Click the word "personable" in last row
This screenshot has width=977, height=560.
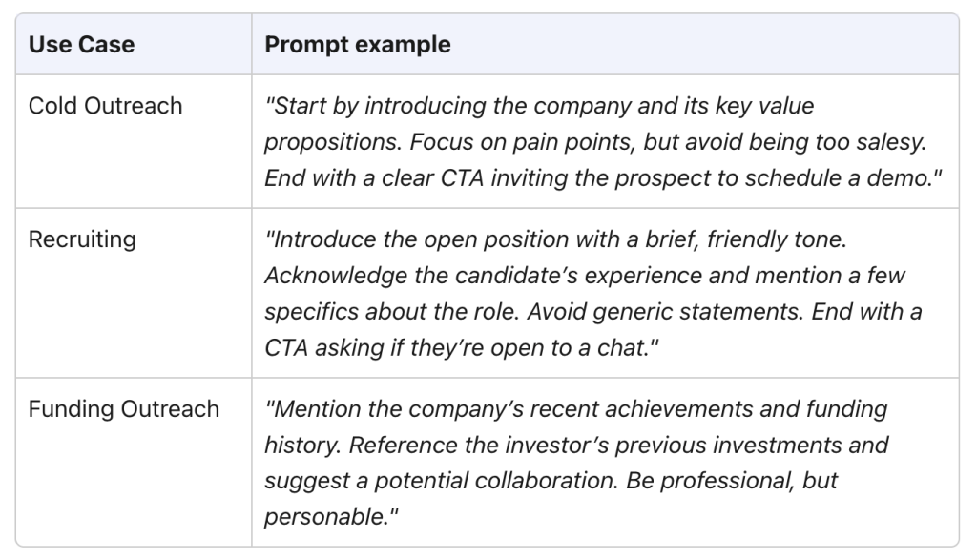pyautogui.click(x=322, y=517)
